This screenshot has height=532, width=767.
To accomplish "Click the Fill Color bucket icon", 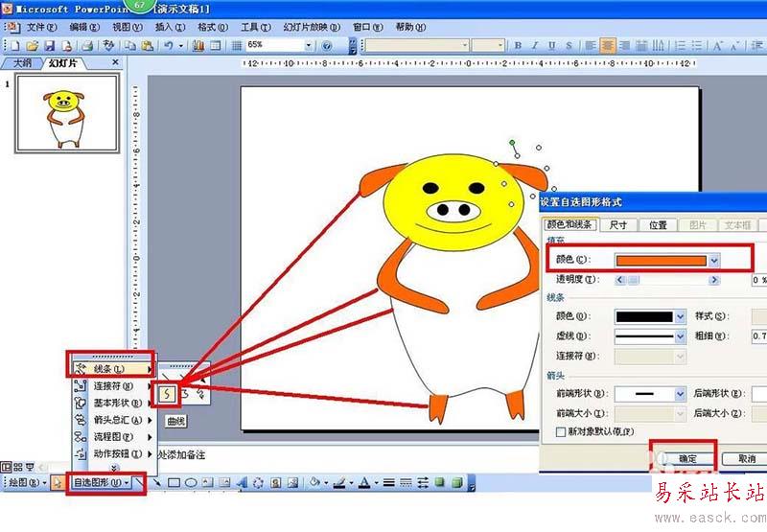I will pos(315,482).
